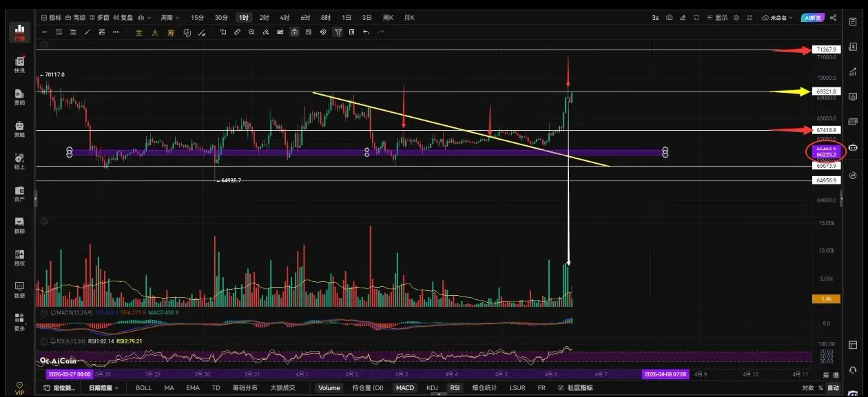This screenshot has height=397, width=868.
Task: Click the 大 large-order indicator label
Action: click(155, 32)
